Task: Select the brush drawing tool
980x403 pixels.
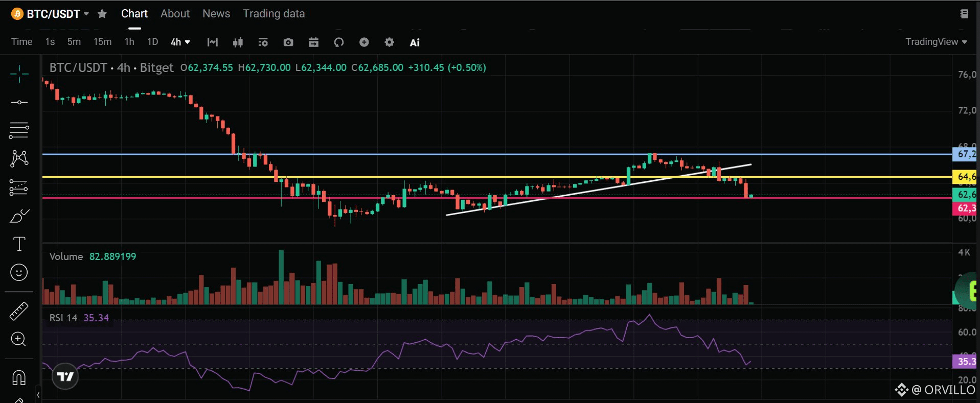Action: pyautogui.click(x=19, y=216)
